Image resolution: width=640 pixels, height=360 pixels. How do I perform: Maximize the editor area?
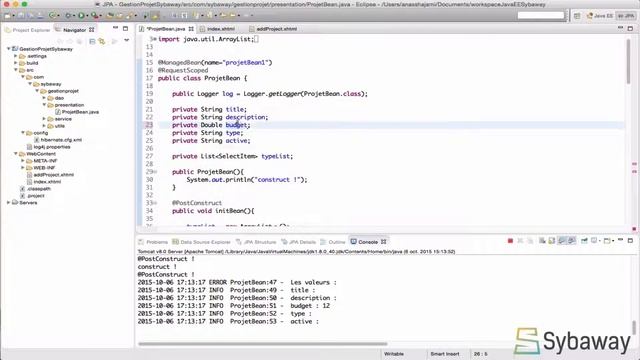(x=630, y=29)
